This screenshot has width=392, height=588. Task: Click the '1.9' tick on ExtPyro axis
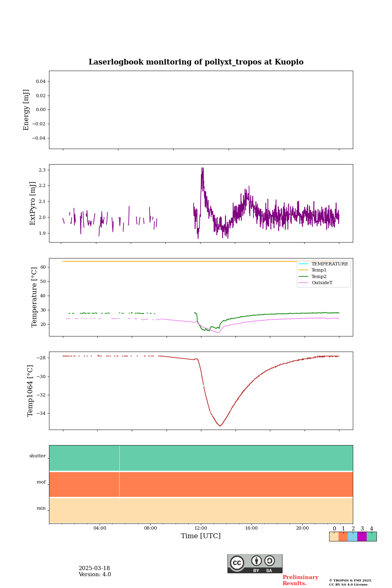click(x=43, y=234)
